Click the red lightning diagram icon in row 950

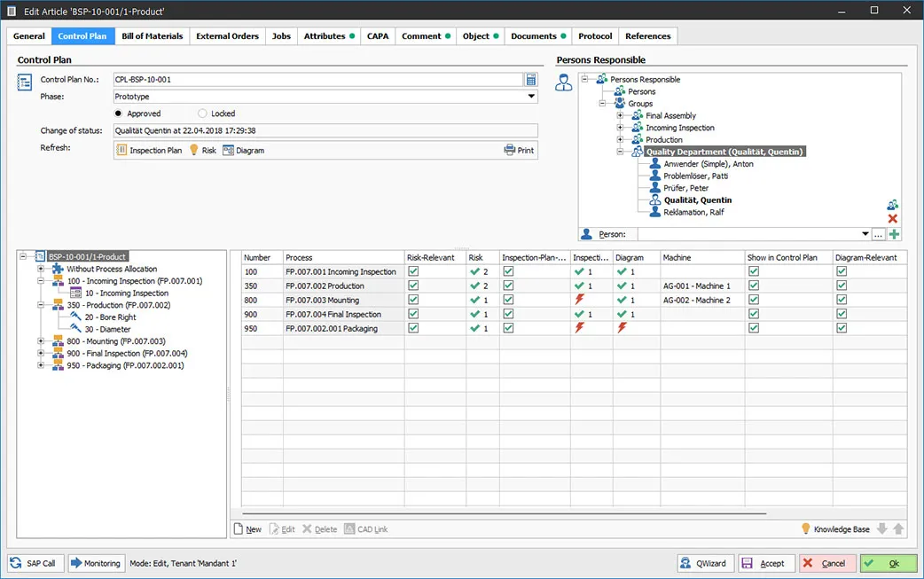tap(622, 328)
